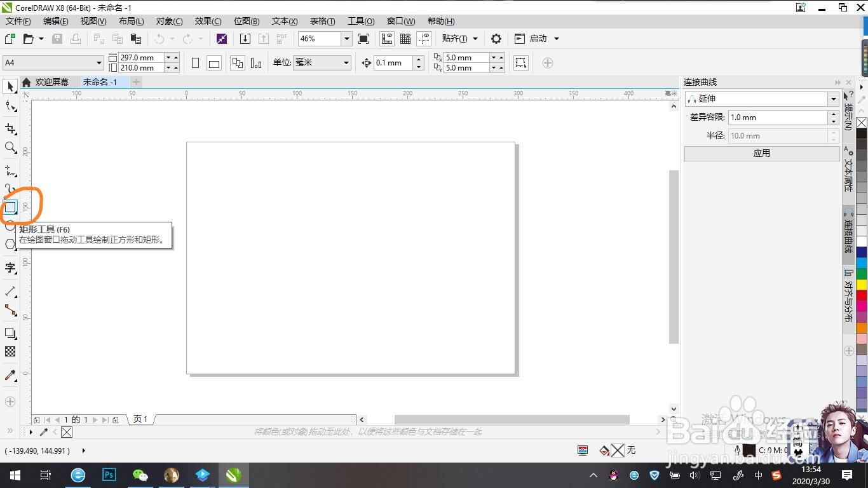Click the Search content purple icon
This screenshot has height=488, width=868.
(x=221, y=39)
